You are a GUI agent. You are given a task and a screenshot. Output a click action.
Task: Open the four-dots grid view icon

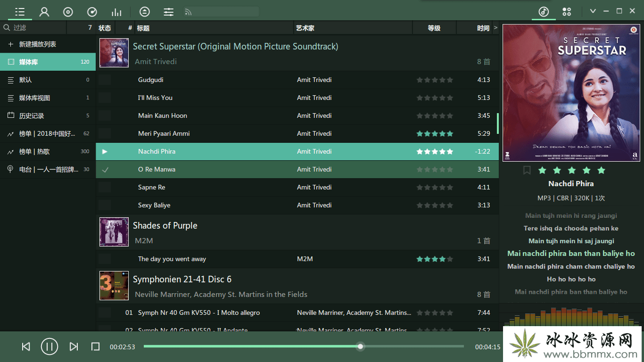pos(567,12)
